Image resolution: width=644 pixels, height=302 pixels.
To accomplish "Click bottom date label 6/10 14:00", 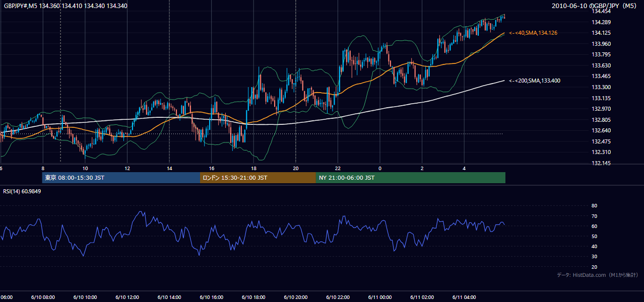I will pyautogui.click(x=169, y=297).
